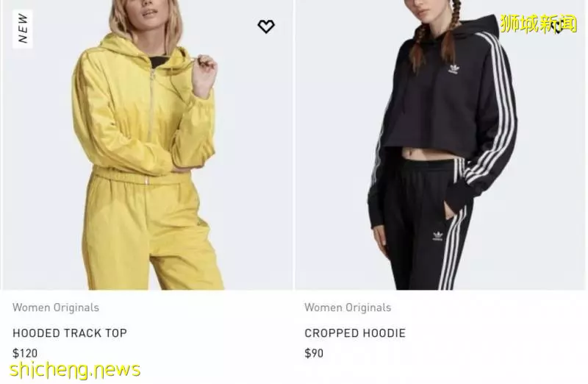
Task: Click the vertical NEW badge
Action: click(x=23, y=29)
